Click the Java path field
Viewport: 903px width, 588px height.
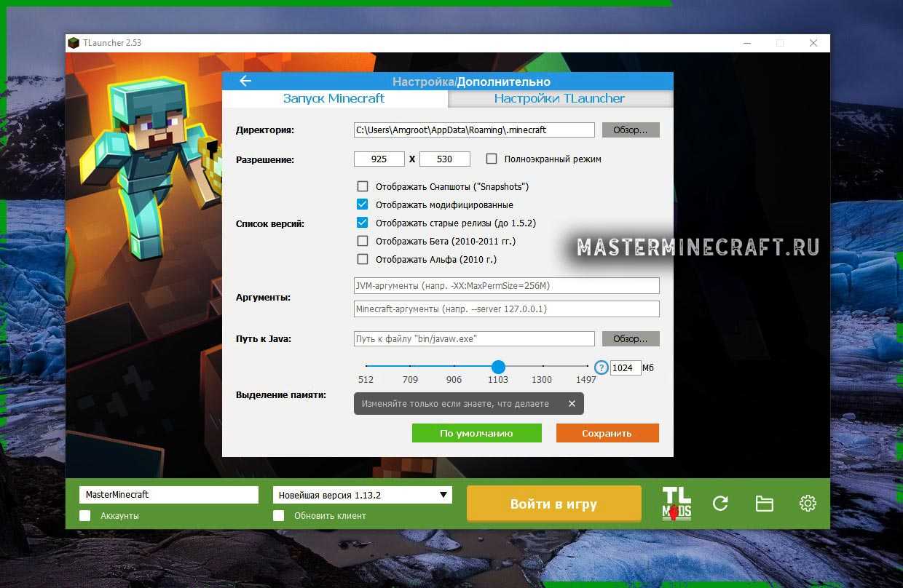coord(474,338)
